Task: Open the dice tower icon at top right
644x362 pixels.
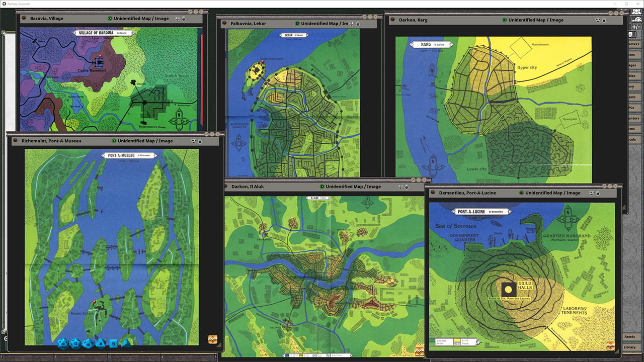Action: tap(636, 19)
